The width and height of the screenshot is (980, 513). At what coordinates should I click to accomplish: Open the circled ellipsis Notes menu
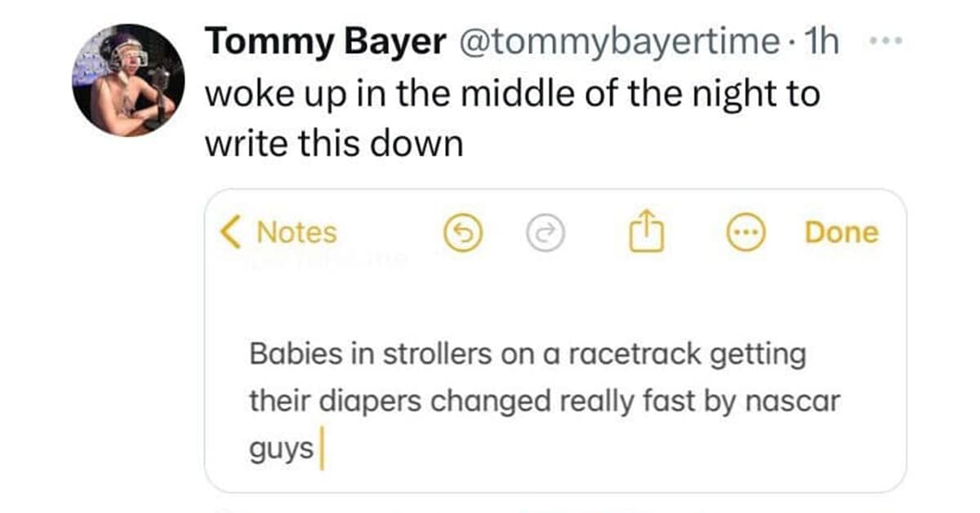click(743, 234)
